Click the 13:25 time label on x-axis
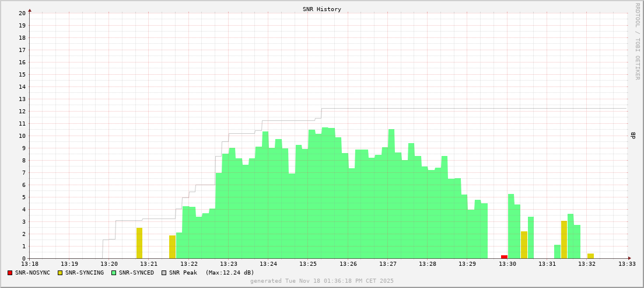The image size is (644, 288). coord(308,264)
